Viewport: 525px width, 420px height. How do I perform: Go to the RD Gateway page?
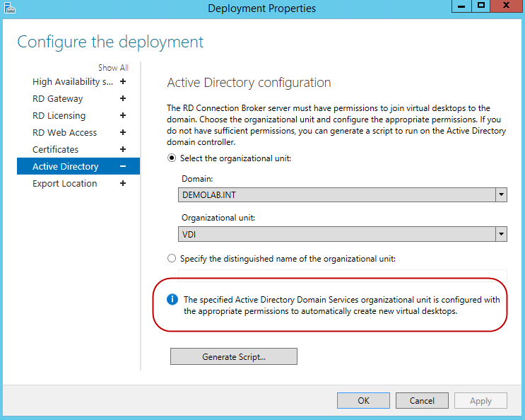(57, 98)
